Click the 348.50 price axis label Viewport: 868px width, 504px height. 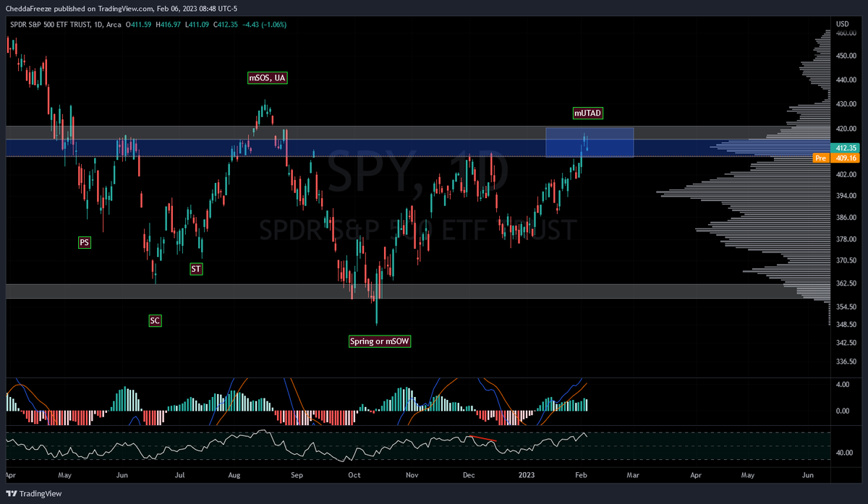click(846, 324)
